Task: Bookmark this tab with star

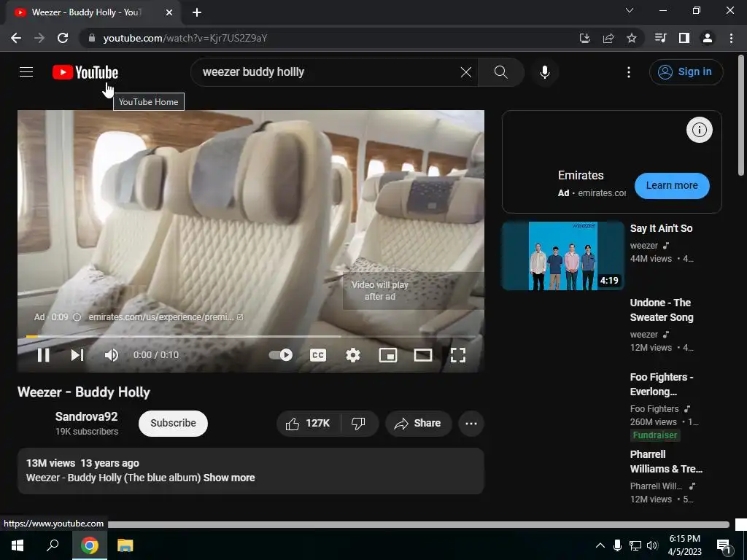Action: pyautogui.click(x=631, y=38)
